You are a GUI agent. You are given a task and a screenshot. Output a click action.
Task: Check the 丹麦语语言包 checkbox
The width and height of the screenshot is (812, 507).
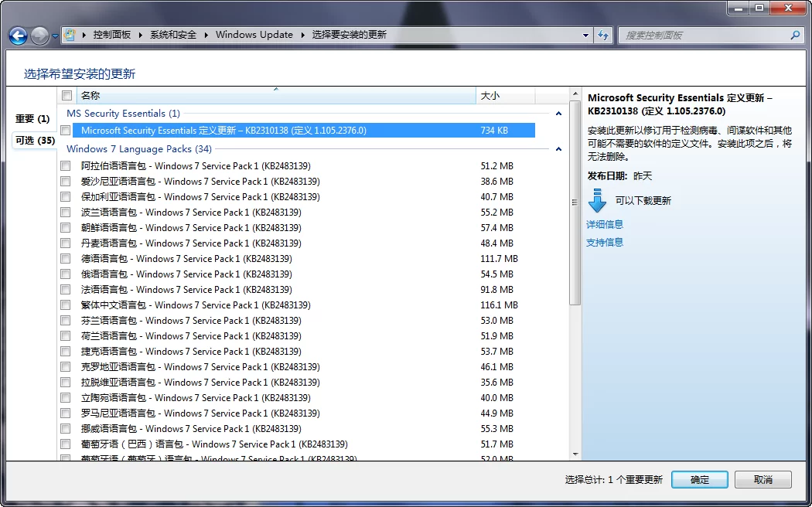pyautogui.click(x=65, y=243)
